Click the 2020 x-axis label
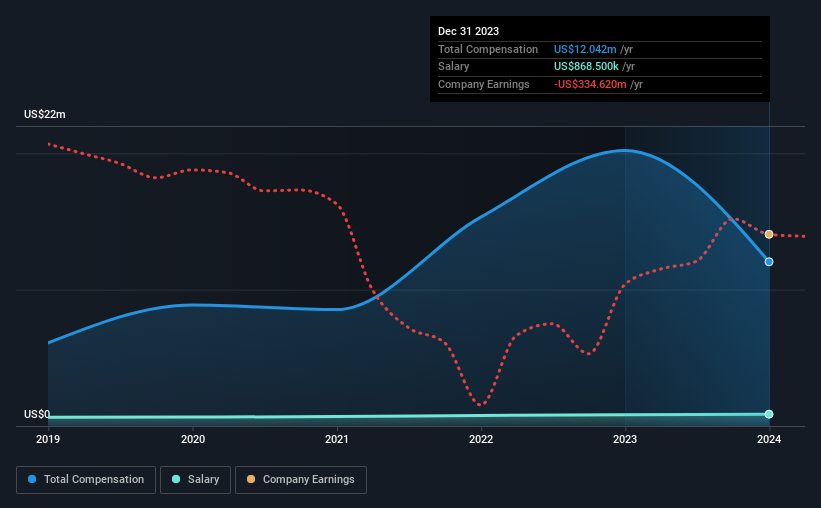This screenshot has height=508, width=821. coord(193,439)
